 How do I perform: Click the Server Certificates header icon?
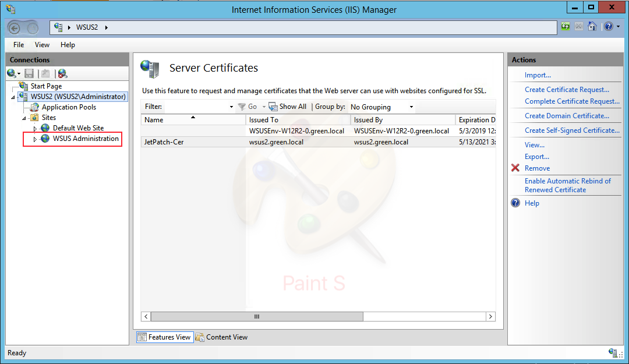click(150, 69)
